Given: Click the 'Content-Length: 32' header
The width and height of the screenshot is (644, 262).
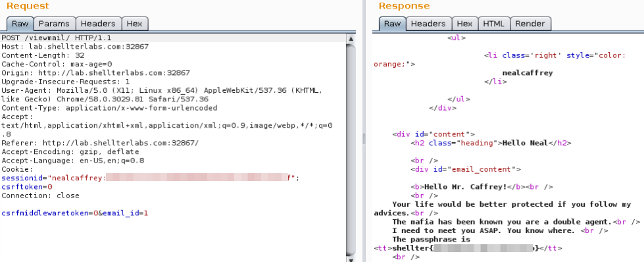Looking at the screenshot, I should [x=43, y=55].
